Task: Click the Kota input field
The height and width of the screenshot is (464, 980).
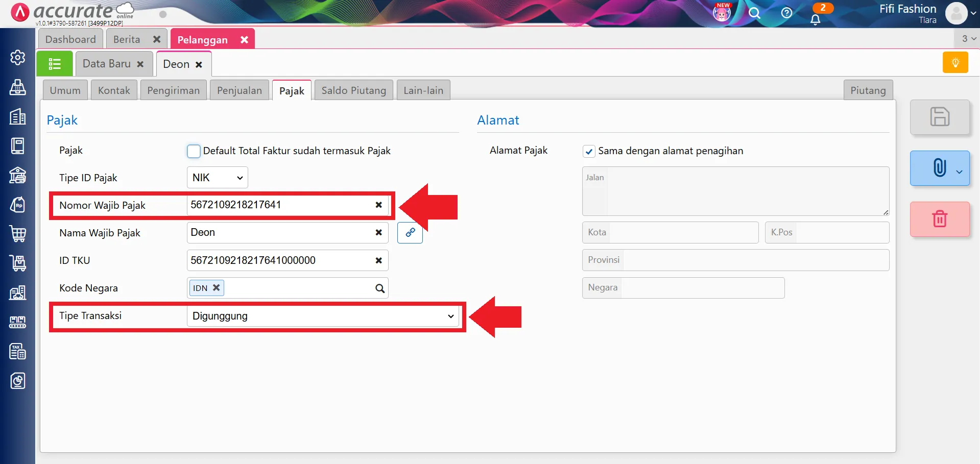Action: pyautogui.click(x=670, y=233)
